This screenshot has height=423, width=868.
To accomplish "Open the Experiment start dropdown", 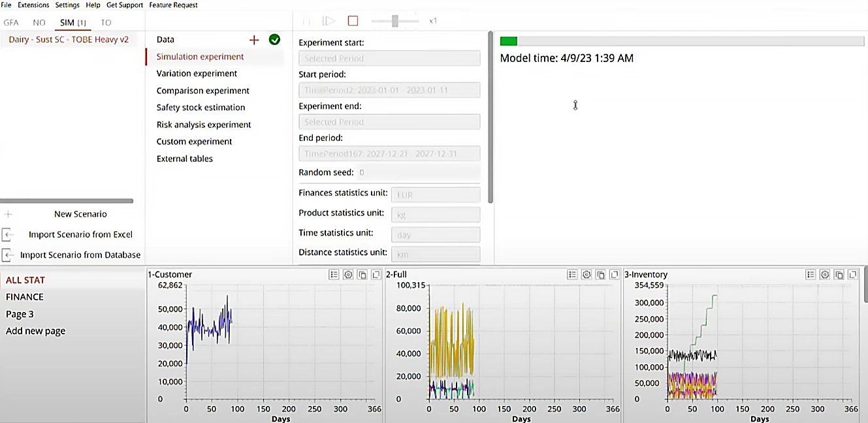I will click(x=389, y=58).
